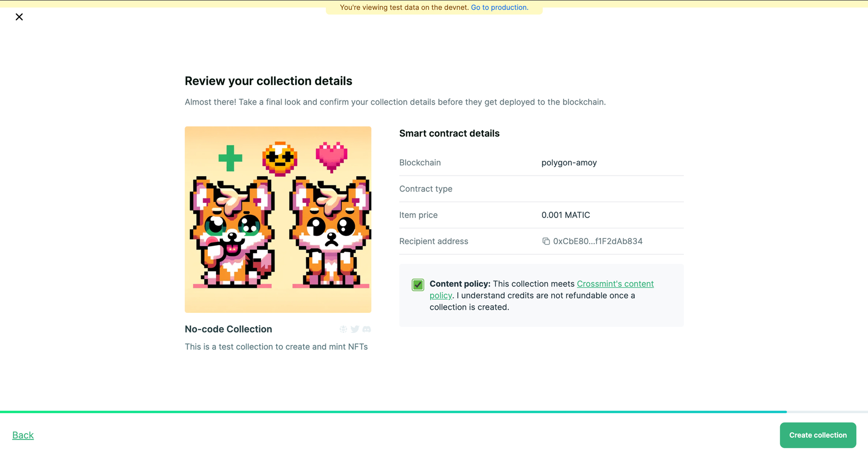
Task: Click the No-code Collection title
Action: [228, 329]
